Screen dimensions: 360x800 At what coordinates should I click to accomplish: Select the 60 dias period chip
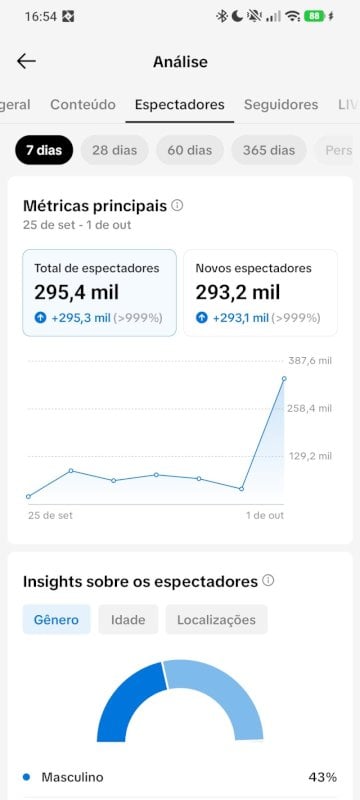pos(190,150)
